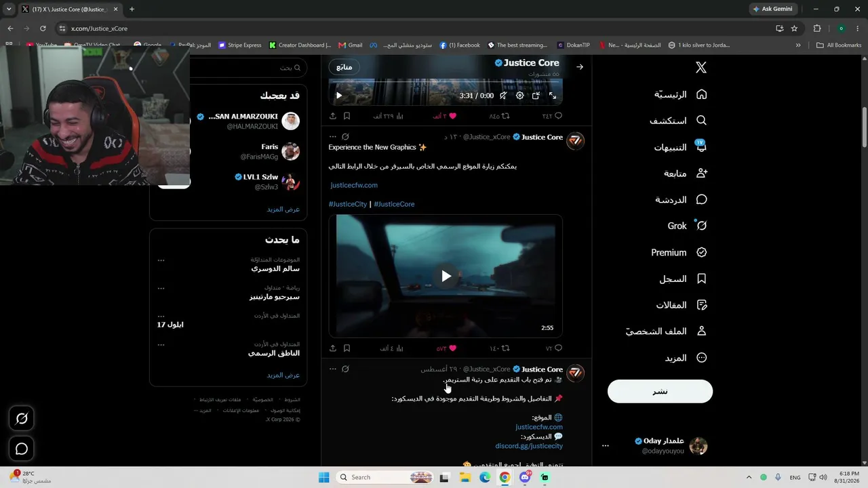
Task: Open options for ايلول 17 trend
Action: 161,316
